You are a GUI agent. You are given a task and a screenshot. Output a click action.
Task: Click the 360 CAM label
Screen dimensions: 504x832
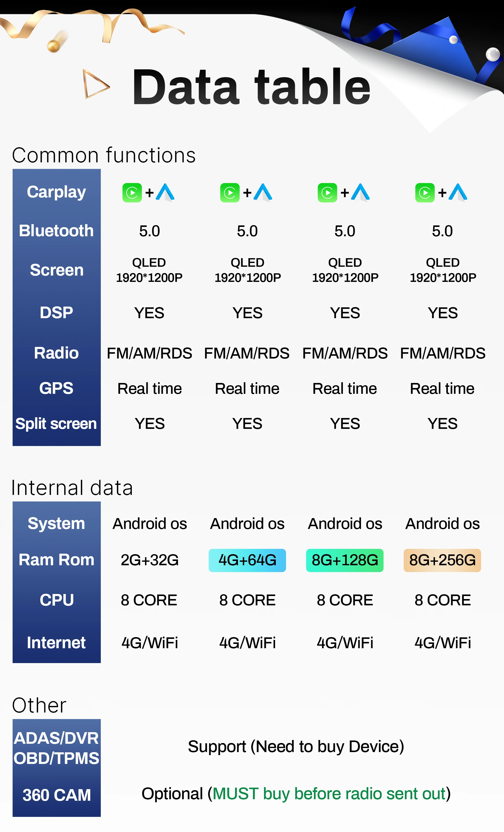(x=57, y=795)
